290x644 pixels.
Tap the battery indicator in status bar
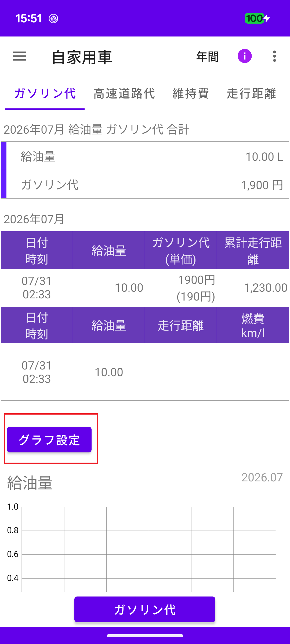(257, 18)
